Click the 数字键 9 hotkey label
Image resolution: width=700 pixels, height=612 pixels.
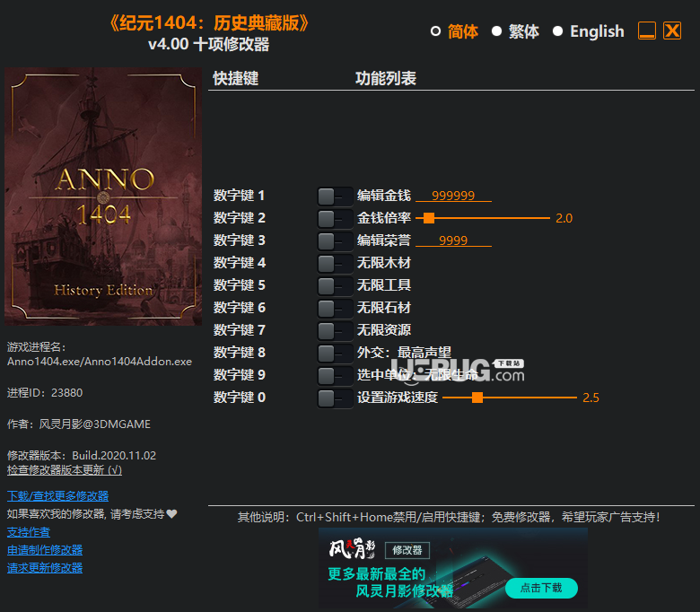pyautogui.click(x=239, y=374)
